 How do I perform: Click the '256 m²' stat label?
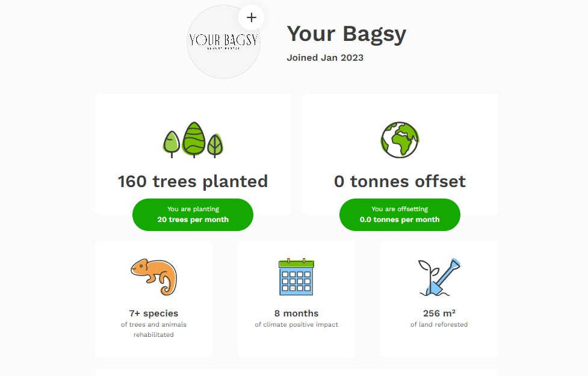[x=439, y=313]
